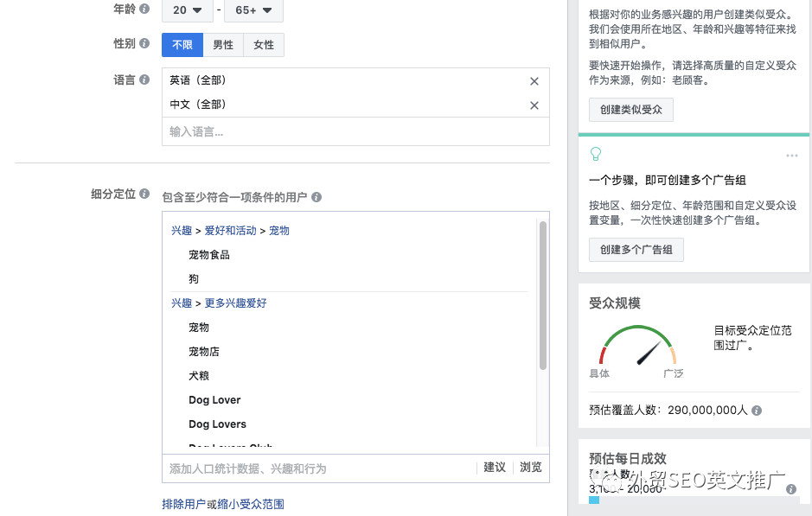The height and width of the screenshot is (516, 812).
Task: Select the 不限 gender option
Action: click(x=182, y=44)
